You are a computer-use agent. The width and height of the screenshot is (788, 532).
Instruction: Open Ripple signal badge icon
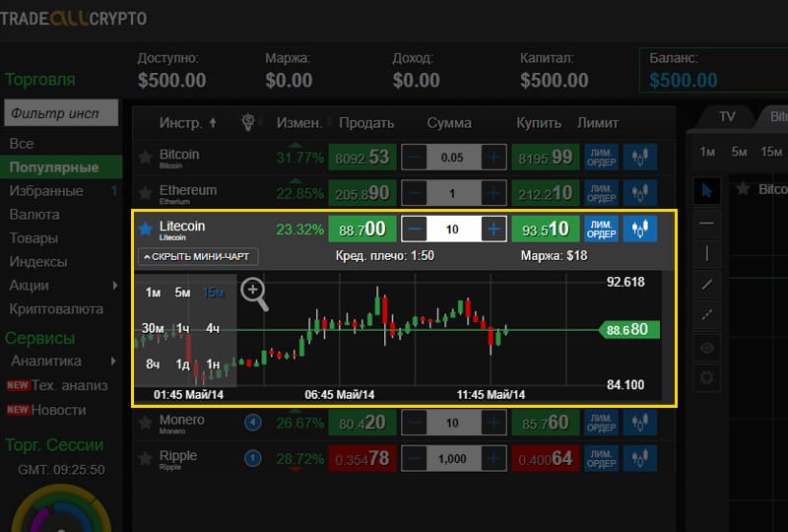[253, 458]
